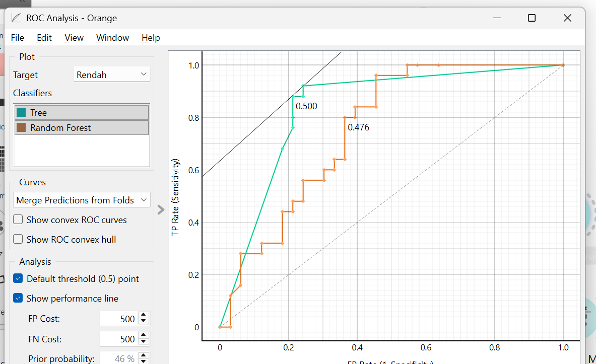Disable Show performance line checkbox
596x364 pixels.
(18, 298)
